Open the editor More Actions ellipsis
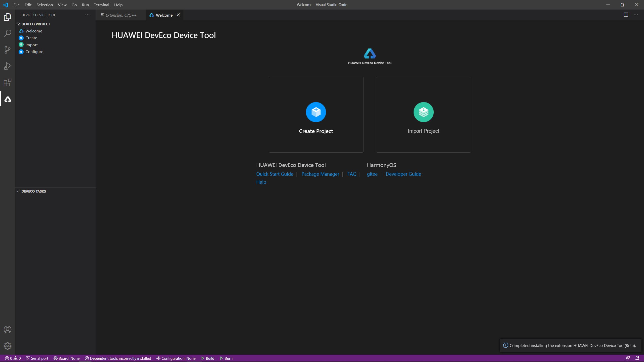Image resolution: width=644 pixels, height=362 pixels. click(x=636, y=15)
